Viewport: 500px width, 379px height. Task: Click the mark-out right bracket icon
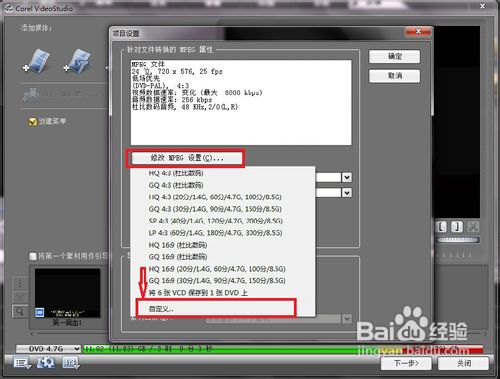coord(457,227)
